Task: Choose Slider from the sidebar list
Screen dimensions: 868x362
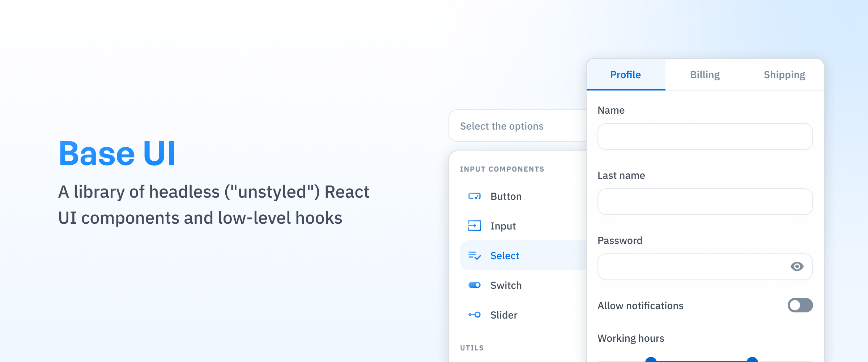Action: coord(503,315)
